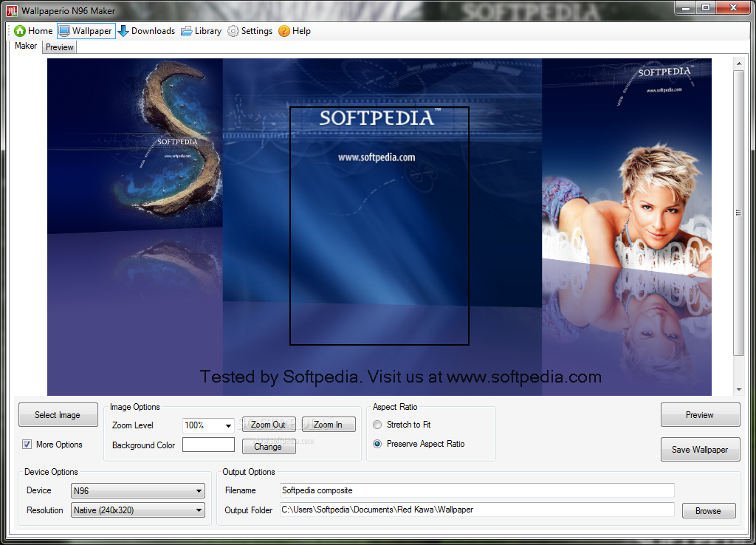This screenshot has height=545, width=756.
Task: Uncheck the More Options checkbox
Action: click(x=27, y=445)
